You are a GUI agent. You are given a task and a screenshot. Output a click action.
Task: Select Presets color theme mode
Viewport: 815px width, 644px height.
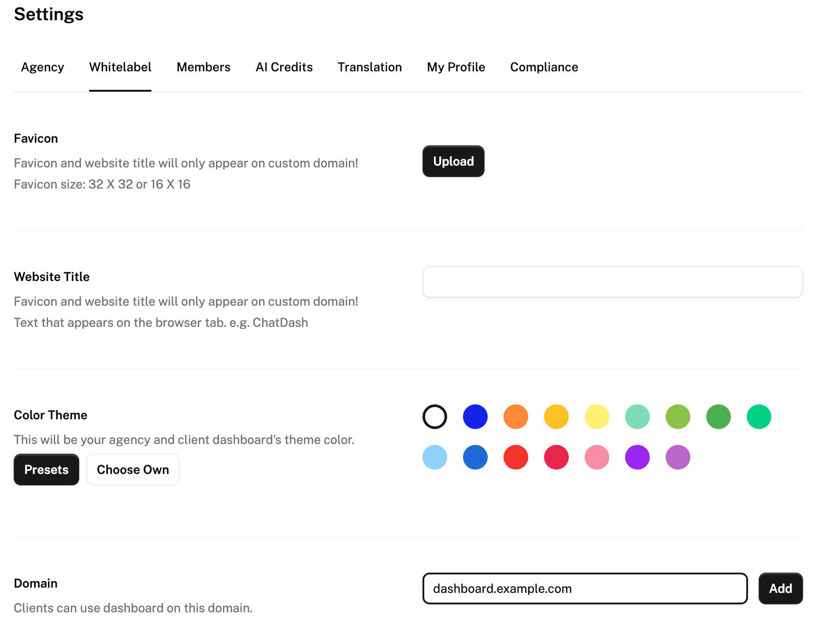tap(46, 470)
